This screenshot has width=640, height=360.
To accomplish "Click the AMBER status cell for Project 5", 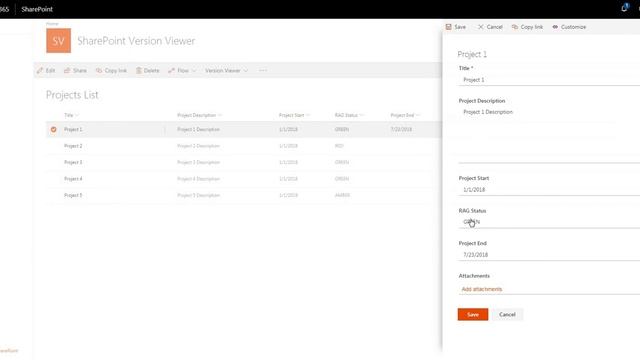I will coord(342,195).
